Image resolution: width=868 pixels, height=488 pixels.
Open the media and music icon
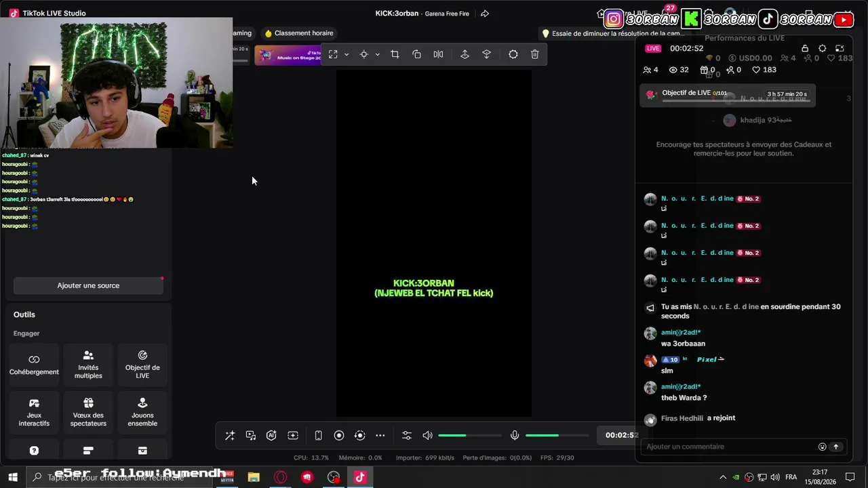click(x=251, y=435)
